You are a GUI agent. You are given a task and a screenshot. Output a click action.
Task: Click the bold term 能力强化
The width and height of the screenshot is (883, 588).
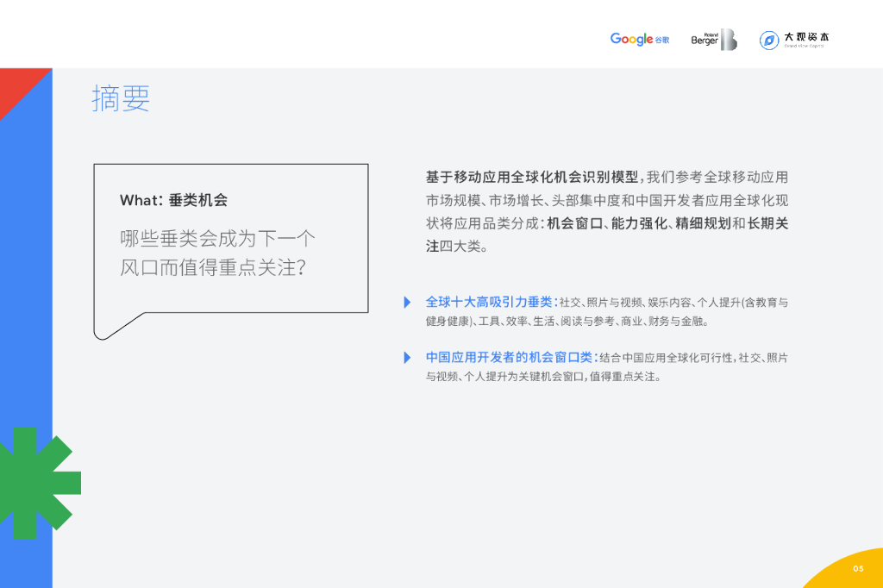[x=639, y=223]
